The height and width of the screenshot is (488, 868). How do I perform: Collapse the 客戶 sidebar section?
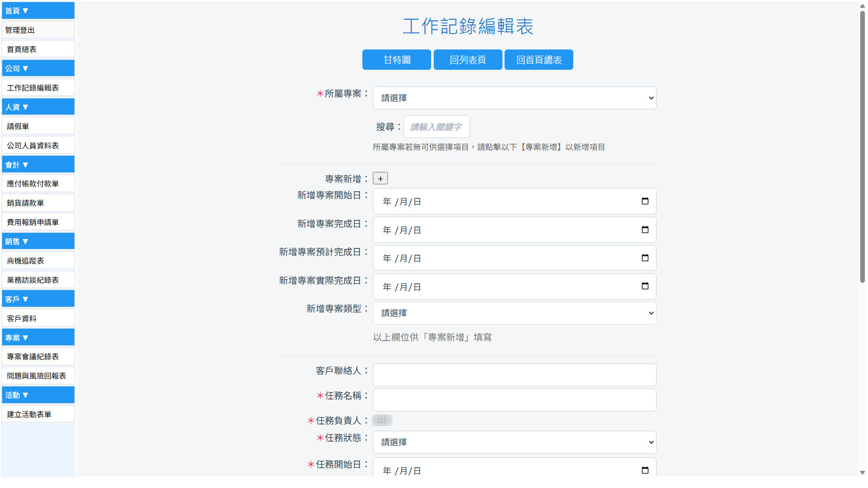pyautogui.click(x=38, y=299)
